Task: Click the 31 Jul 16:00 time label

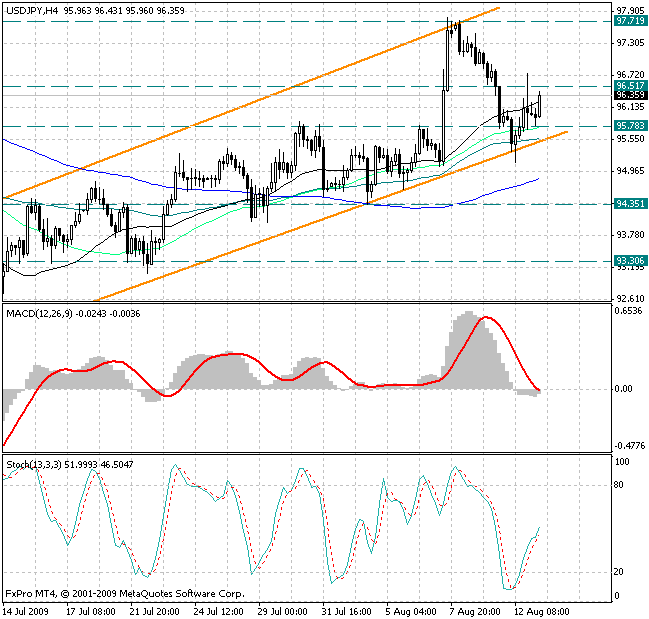Action: [x=346, y=612]
